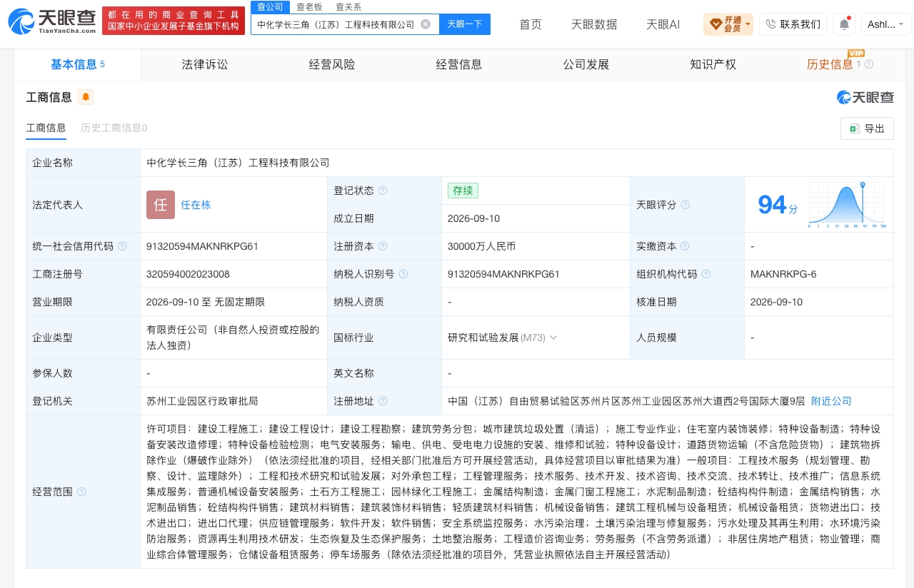Switch to the 历史信息 tab

tap(830, 64)
